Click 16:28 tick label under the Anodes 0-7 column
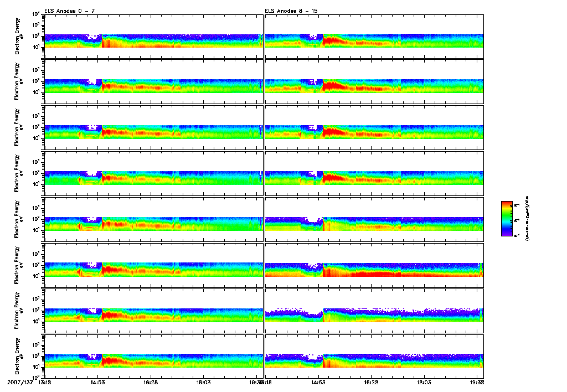This screenshot has height=392, width=567. (151, 382)
